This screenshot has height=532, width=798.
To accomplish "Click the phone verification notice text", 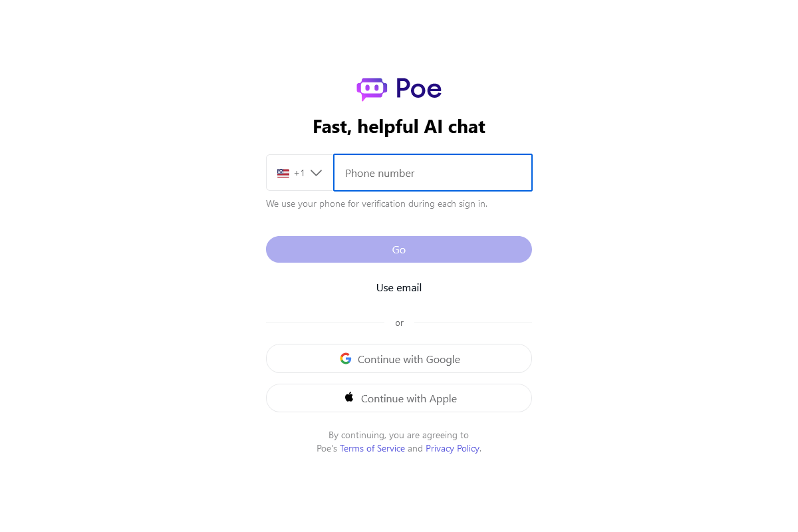I will [x=376, y=203].
